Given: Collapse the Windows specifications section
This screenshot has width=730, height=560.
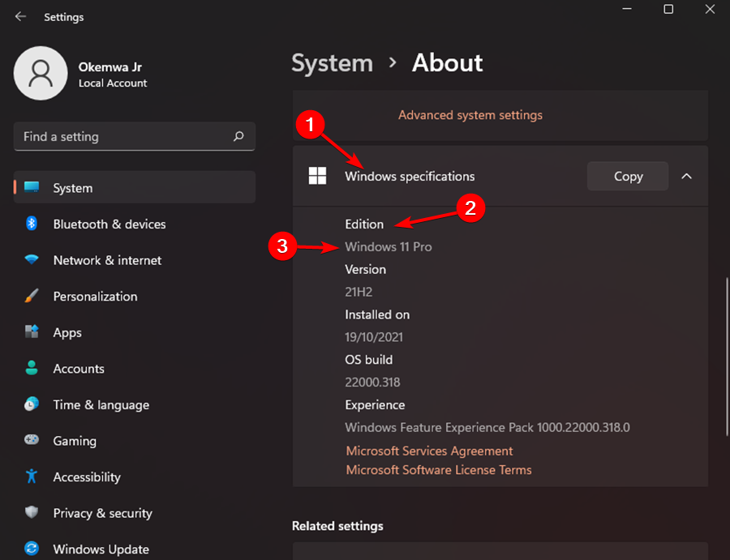Looking at the screenshot, I should [x=686, y=176].
